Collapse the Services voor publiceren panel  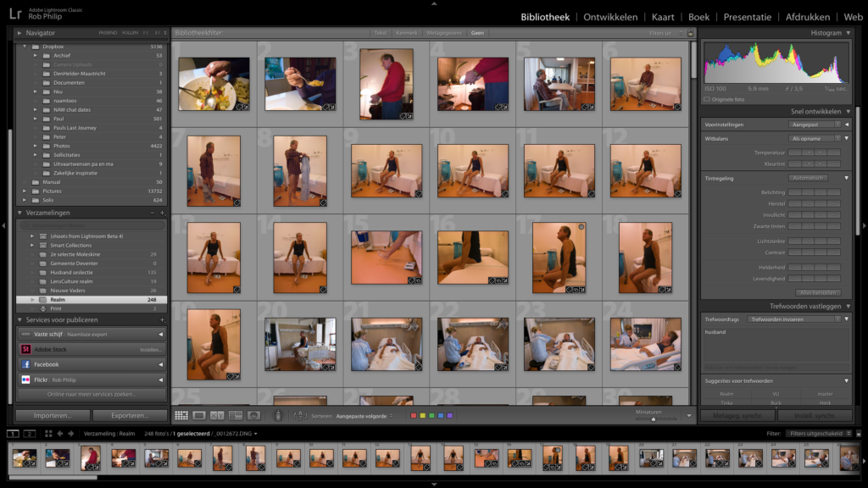[19, 320]
